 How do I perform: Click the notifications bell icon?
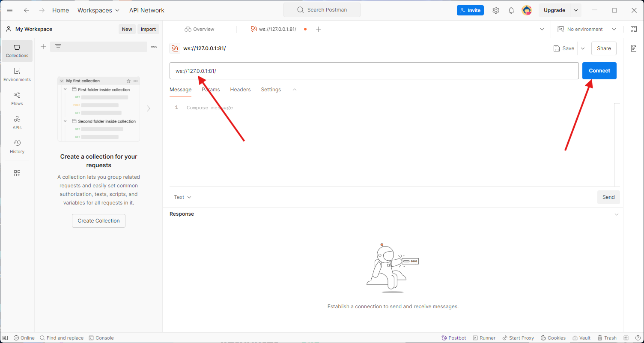coord(511,10)
